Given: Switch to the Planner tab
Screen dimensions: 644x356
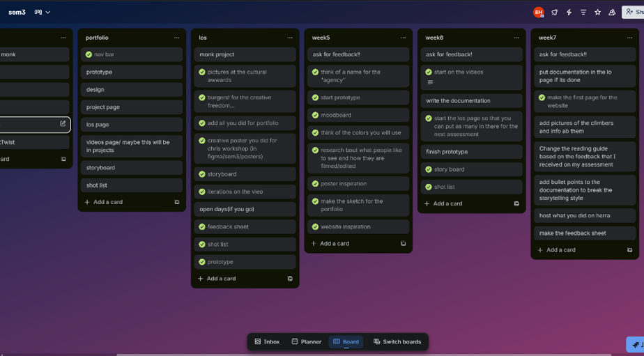Looking at the screenshot, I should [306, 342].
